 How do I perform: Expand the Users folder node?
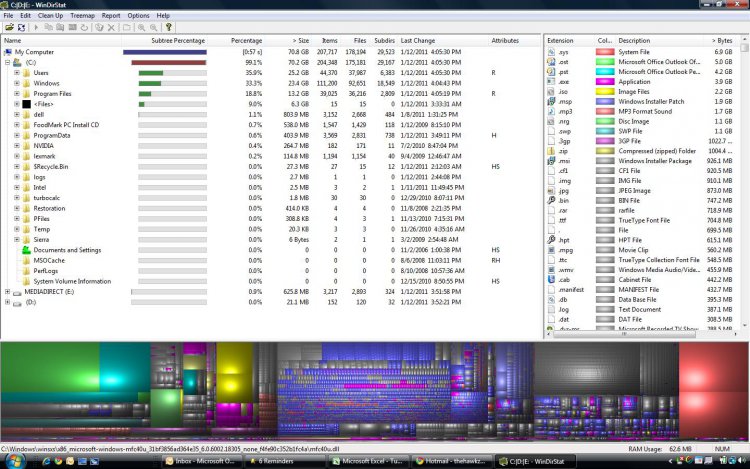17,73
